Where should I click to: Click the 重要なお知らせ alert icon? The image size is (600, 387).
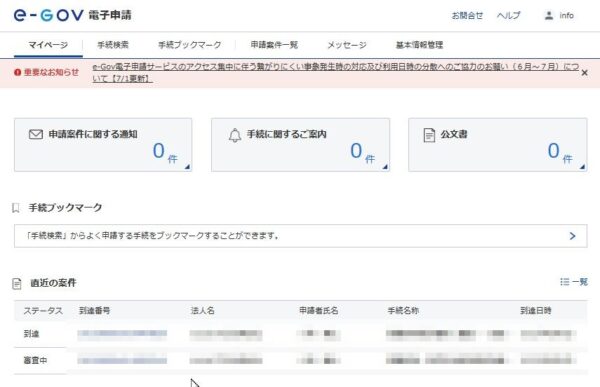coord(17,72)
